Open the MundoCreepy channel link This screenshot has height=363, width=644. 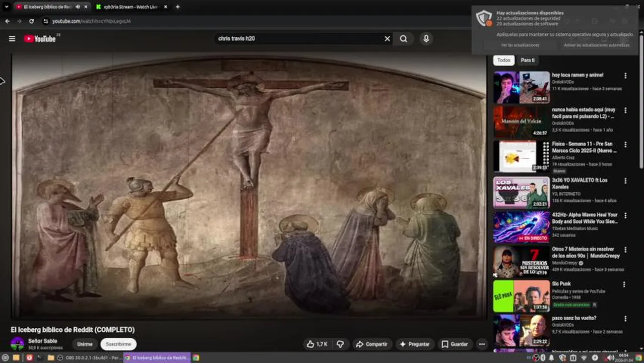pos(565,263)
